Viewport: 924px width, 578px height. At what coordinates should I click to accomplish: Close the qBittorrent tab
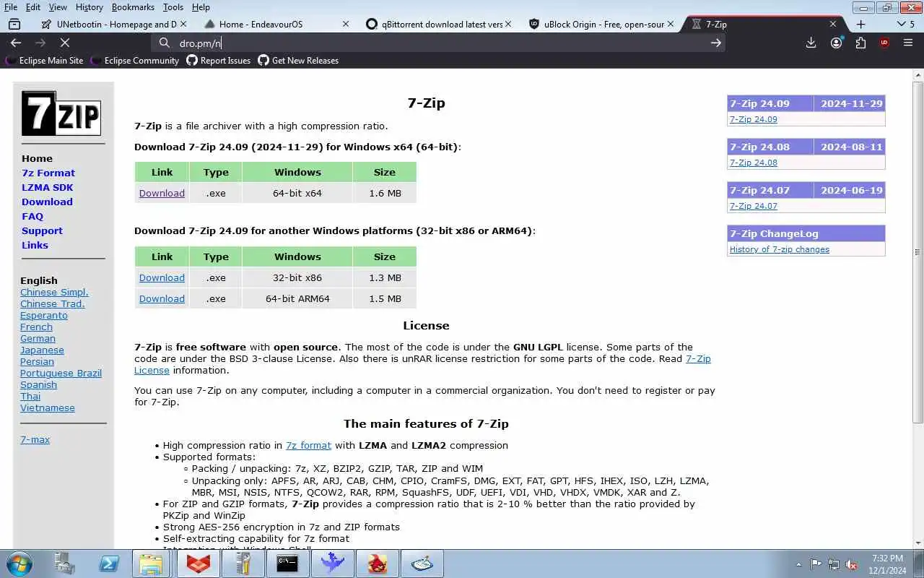[x=508, y=24]
